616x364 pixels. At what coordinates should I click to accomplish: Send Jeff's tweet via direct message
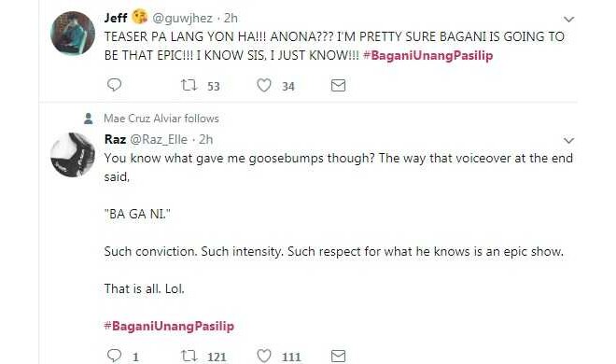(338, 85)
